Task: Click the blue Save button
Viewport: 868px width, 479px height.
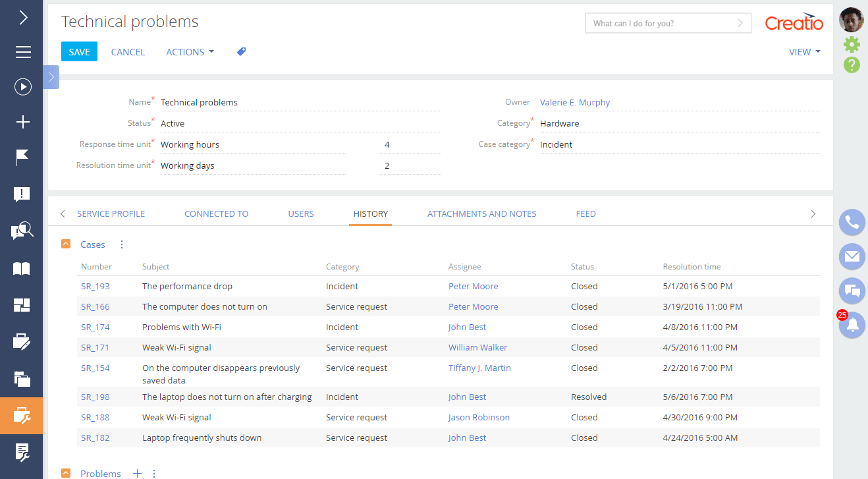Action: pyautogui.click(x=79, y=52)
